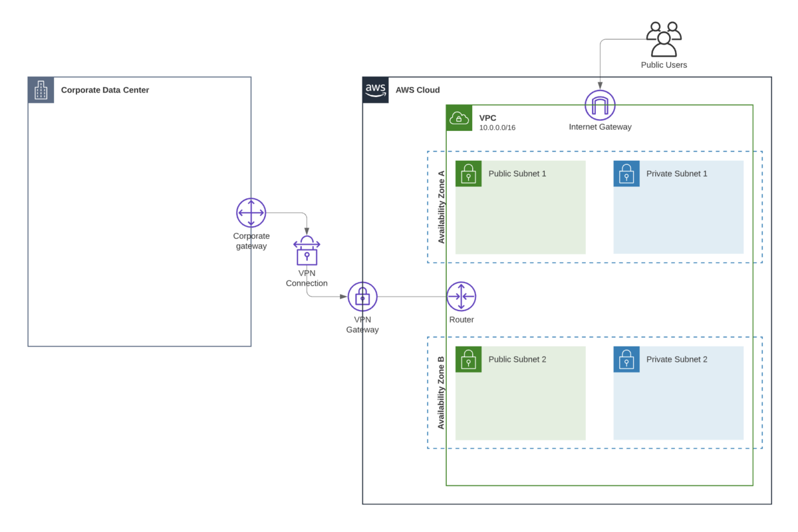798x532 pixels.
Task: Select the AWS logo icon
Action: point(376,90)
